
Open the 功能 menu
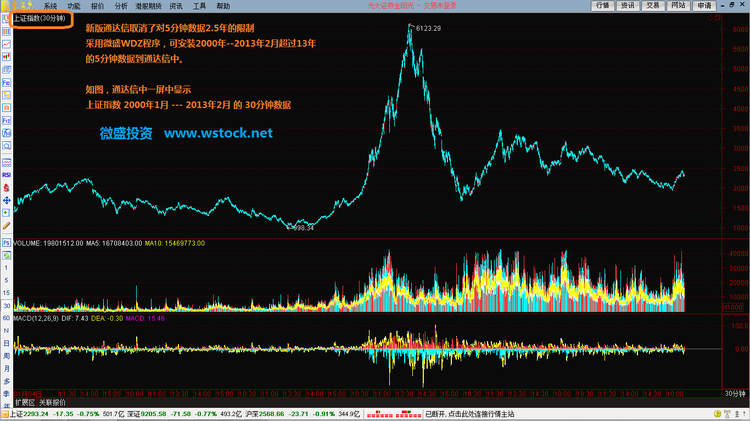click(74, 6)
